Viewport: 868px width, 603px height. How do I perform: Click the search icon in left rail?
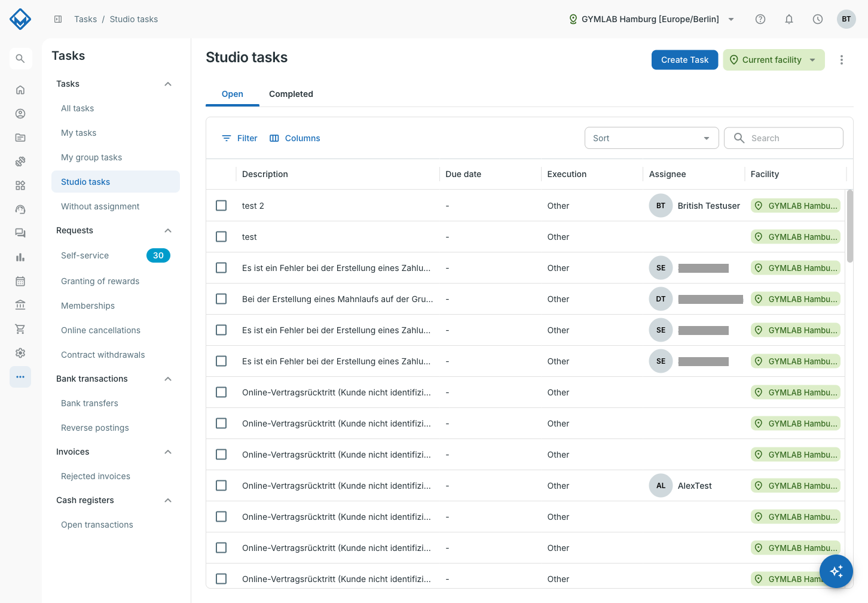20,59
